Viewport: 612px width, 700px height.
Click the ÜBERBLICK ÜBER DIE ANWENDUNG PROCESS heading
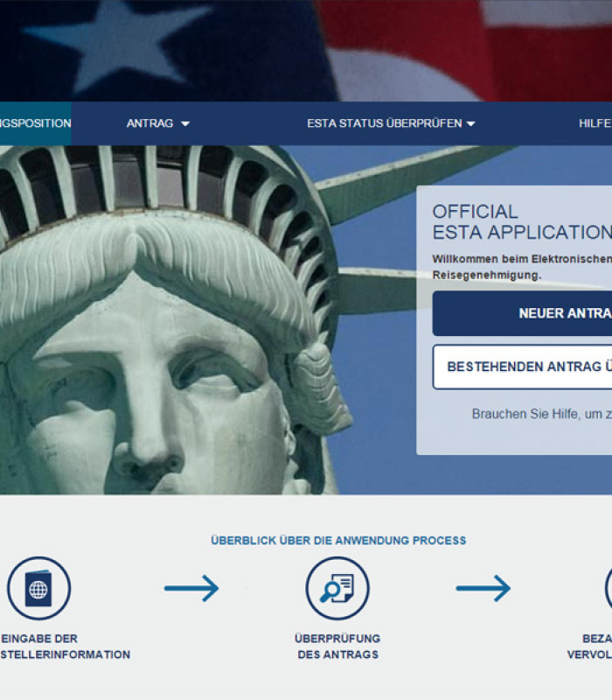coord(338,540)
